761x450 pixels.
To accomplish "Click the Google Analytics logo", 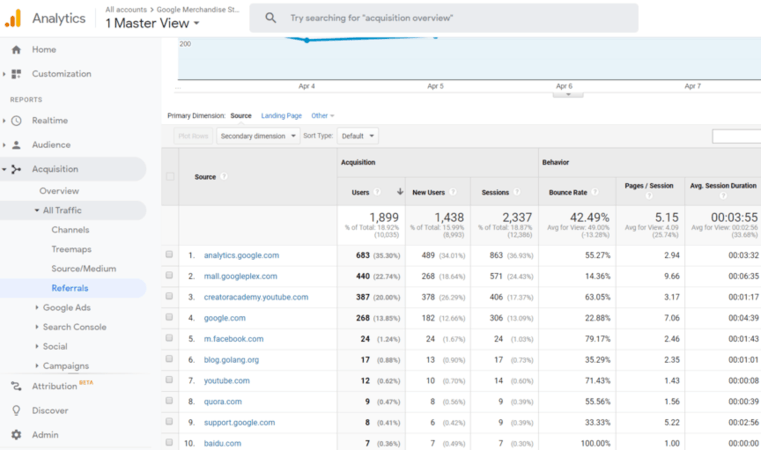I will coord(13,18).
